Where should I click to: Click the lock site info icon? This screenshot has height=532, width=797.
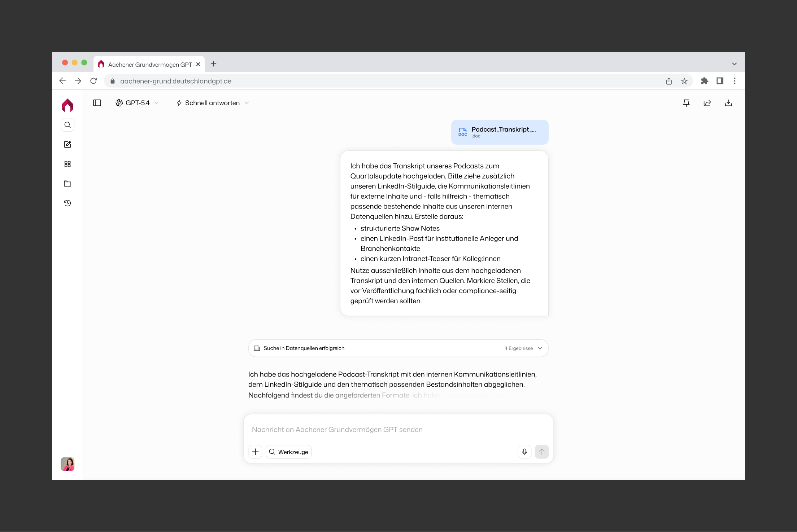pos(113,81)
